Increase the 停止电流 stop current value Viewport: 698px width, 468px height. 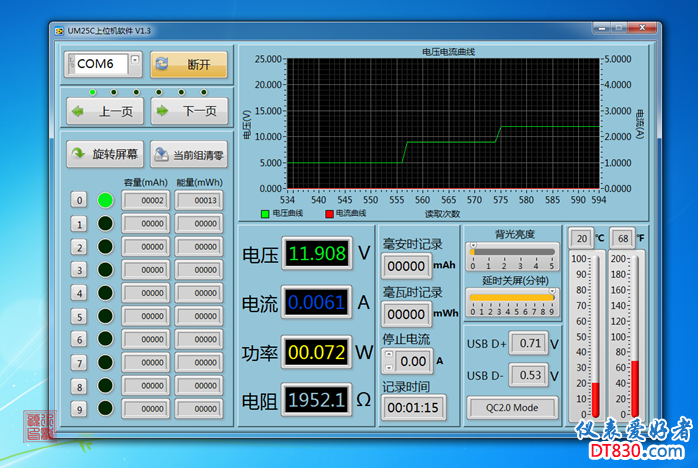pyautogui.click(x=390, y=355)
